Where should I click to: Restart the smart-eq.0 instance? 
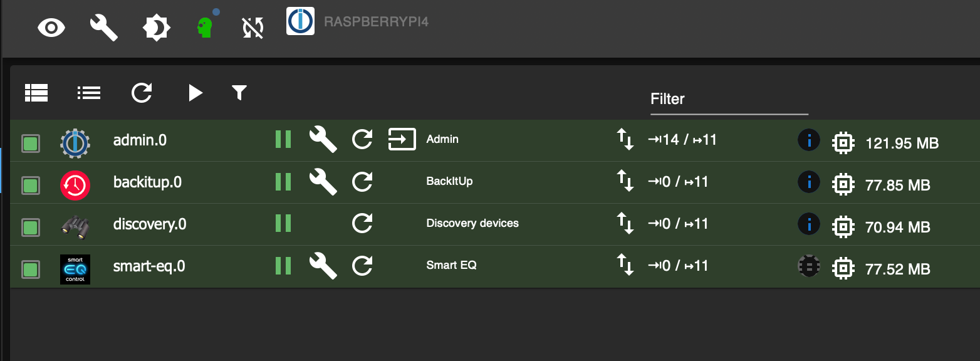[362, 265]
